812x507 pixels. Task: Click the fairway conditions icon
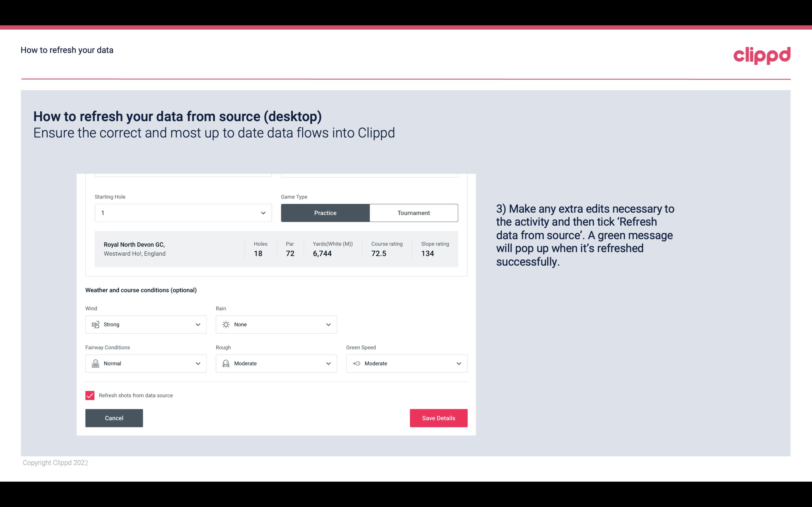click(x=95, y=363)
